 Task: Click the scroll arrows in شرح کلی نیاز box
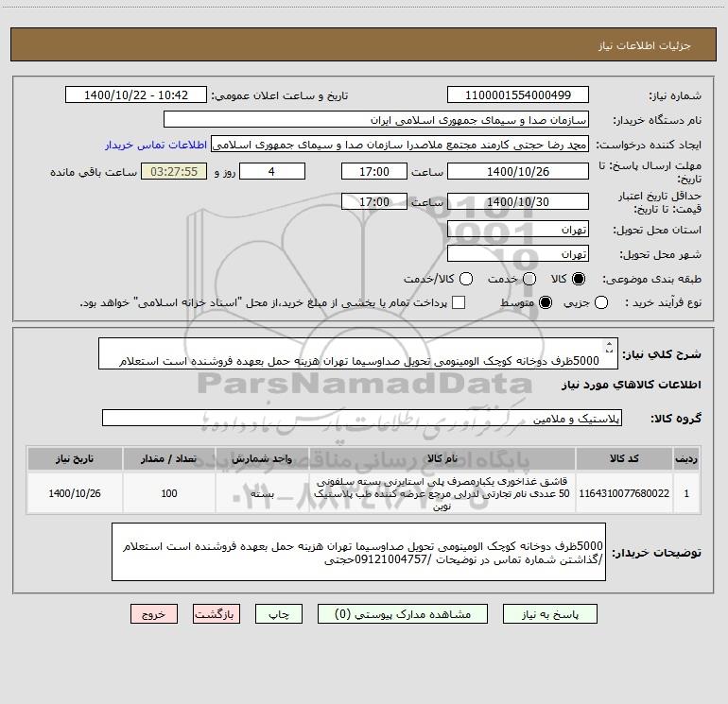pyautogui.click(x=609, y=346)
